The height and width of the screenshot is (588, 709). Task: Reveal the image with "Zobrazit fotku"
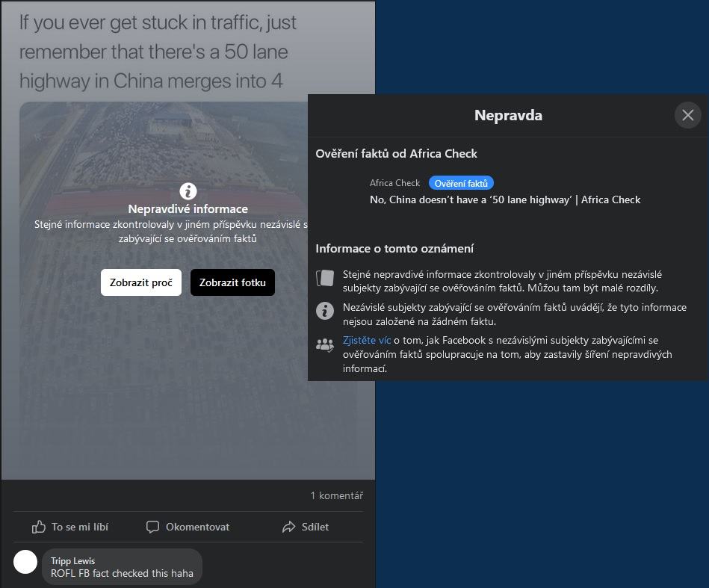[x=232, y=282]
